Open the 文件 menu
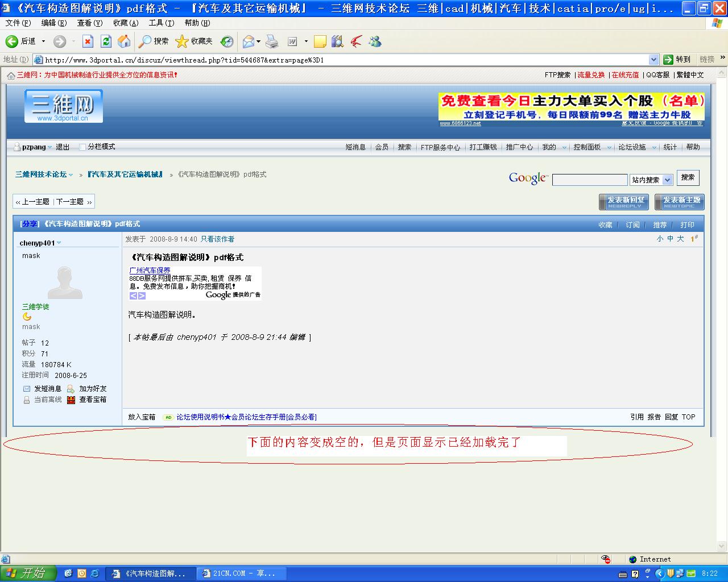728x582 pixels. click(x=18, y=23)
